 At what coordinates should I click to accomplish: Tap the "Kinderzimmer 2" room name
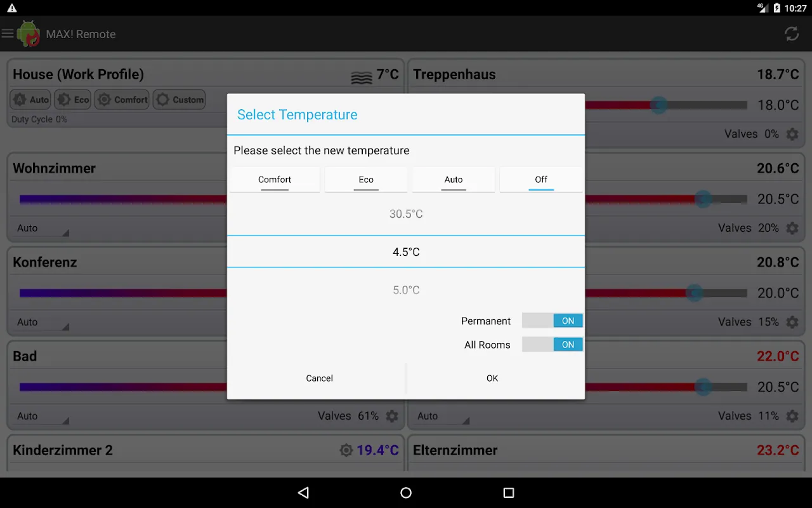click(63, 450)
